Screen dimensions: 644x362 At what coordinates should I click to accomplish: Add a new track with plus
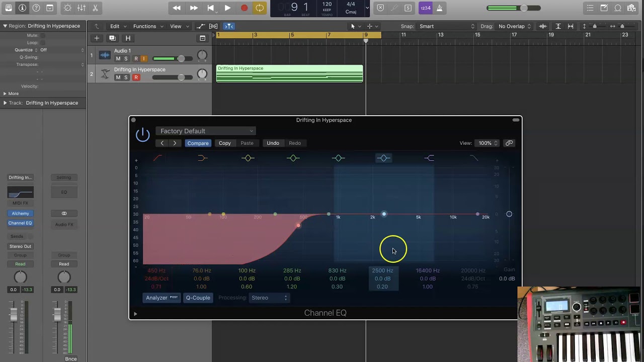coord(97,38)
